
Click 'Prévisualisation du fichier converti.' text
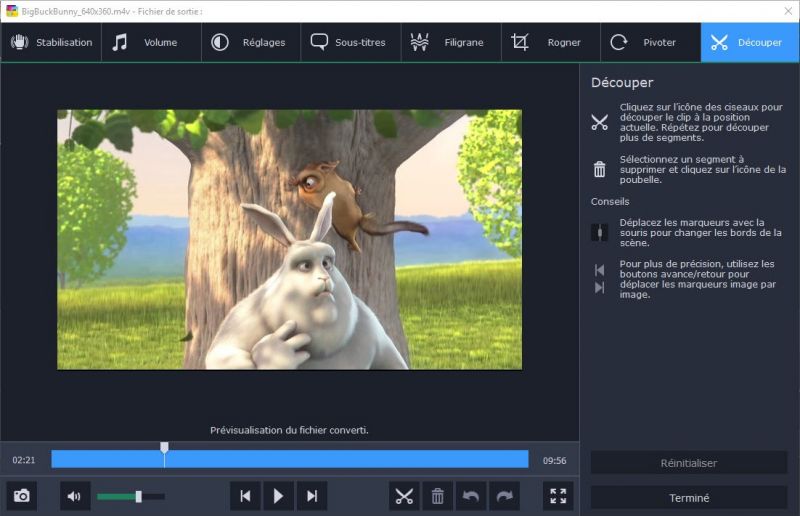pyautogui.click(x=289, y=430)
